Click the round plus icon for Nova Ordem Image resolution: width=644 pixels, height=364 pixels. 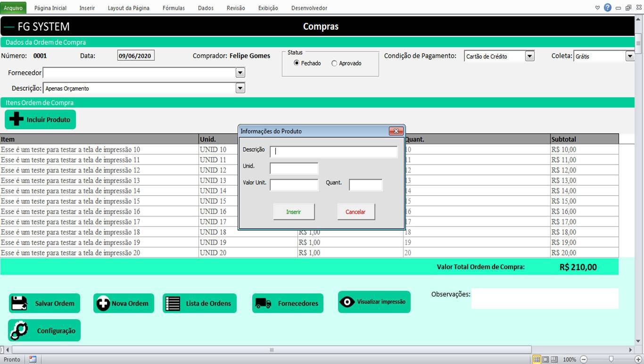point(103,303)
